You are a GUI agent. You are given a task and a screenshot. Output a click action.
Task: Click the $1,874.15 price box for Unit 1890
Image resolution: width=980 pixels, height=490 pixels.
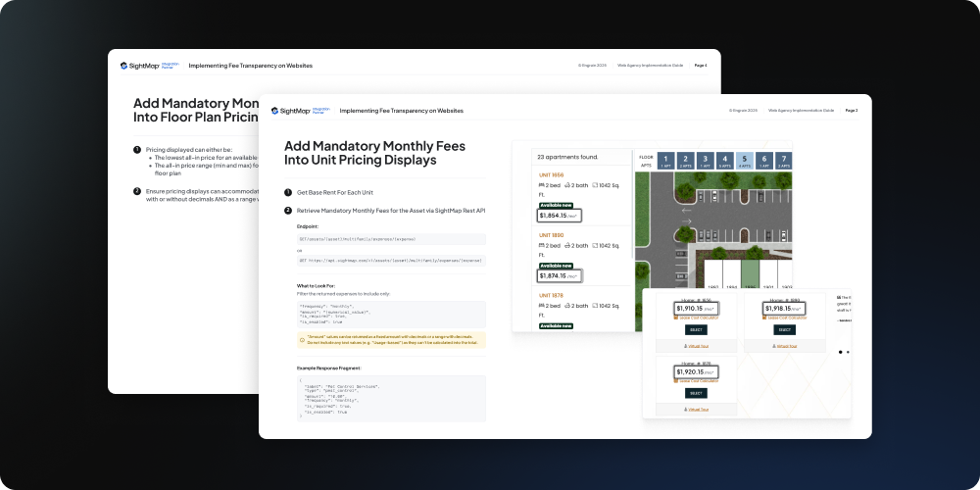click(560, 276)
